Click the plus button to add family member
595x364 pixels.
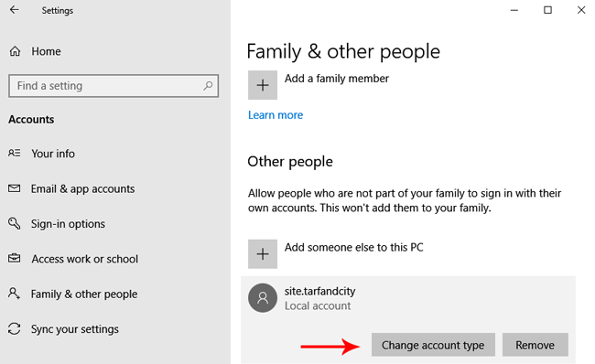[263, 85]
